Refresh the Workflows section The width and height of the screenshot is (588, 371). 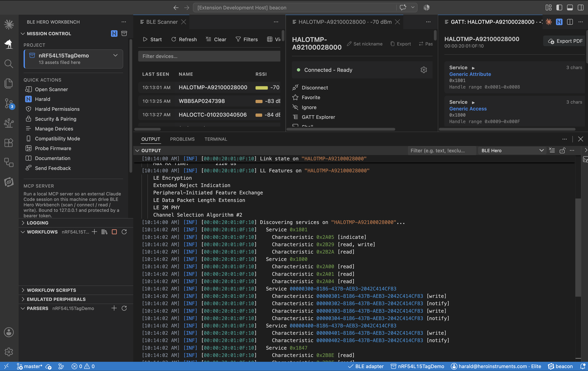pyautogui.click(x=124, y=232)
